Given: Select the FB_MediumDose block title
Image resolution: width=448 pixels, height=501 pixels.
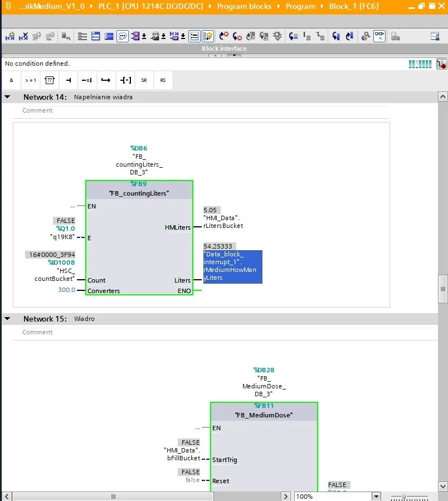Looking at the screenshot, I should [x=264, y=415].
